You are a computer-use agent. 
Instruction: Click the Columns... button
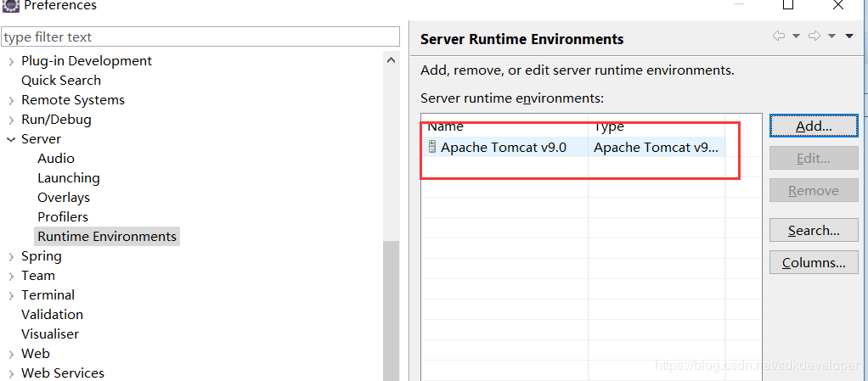tap(814, 263)
